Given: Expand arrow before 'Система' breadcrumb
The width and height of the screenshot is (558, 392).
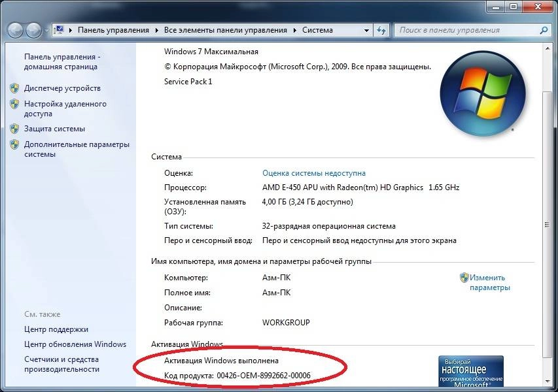Looking at the screenshot, I should coord(294,30).
